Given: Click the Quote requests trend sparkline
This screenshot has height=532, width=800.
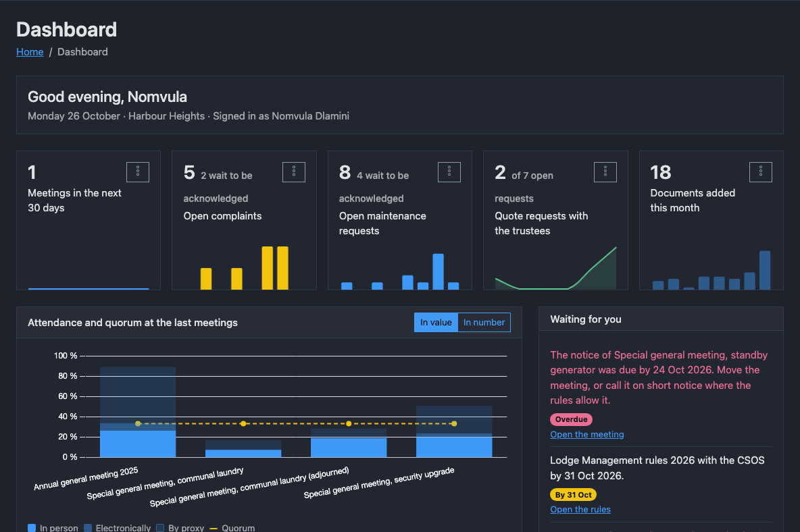Looking at the screenshot, I should pyautogui.click(x=555, y=268).
